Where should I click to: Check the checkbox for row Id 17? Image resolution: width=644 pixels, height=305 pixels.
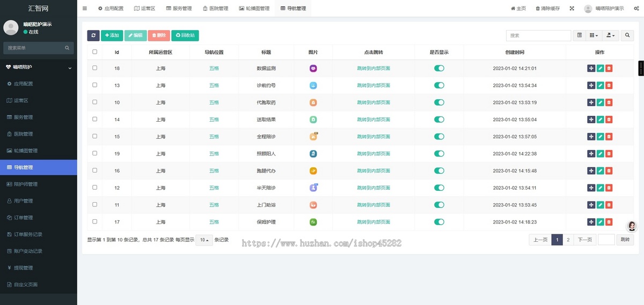[x=95, y=221]
